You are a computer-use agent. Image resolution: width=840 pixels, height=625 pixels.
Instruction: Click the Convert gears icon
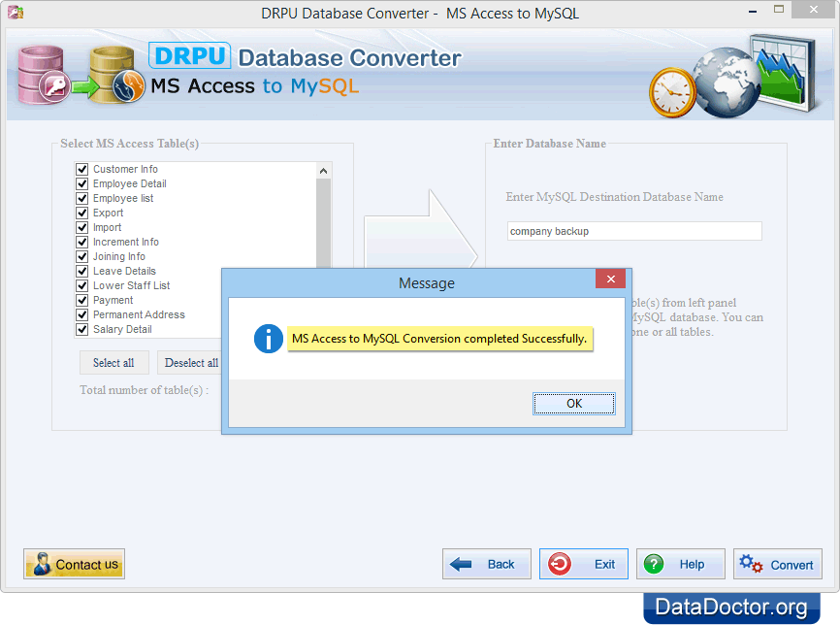pos(751,564)
